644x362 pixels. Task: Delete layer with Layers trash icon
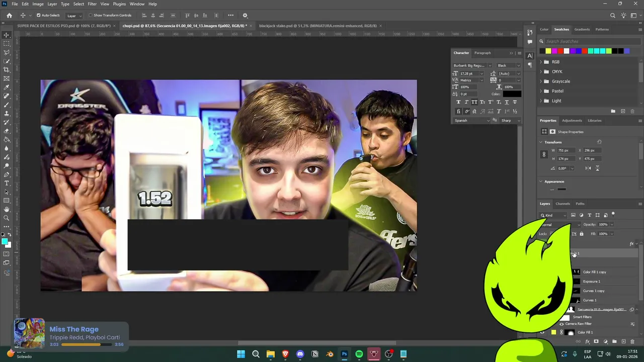[x=632, y=342]
